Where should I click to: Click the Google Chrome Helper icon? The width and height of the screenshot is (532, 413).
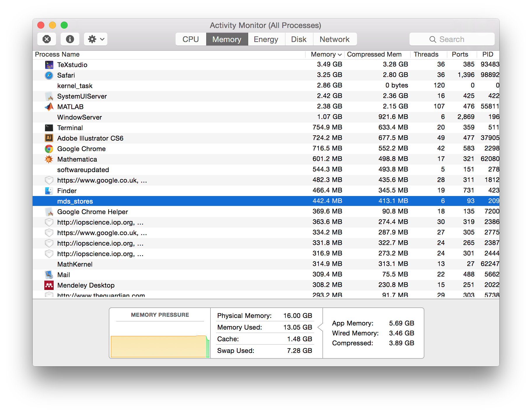pos(49,212)
